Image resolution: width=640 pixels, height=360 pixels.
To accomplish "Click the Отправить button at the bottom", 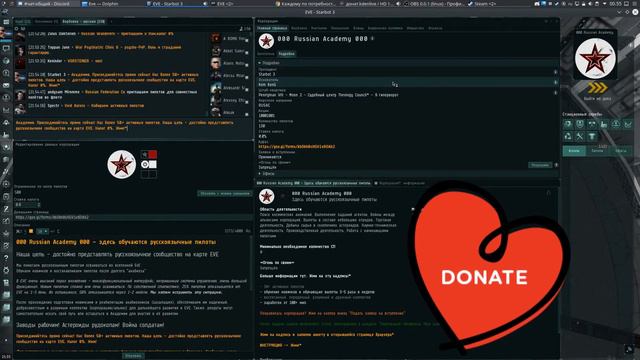I will click(133, 356).
